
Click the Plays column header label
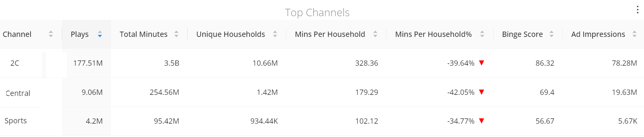point(79,34)
